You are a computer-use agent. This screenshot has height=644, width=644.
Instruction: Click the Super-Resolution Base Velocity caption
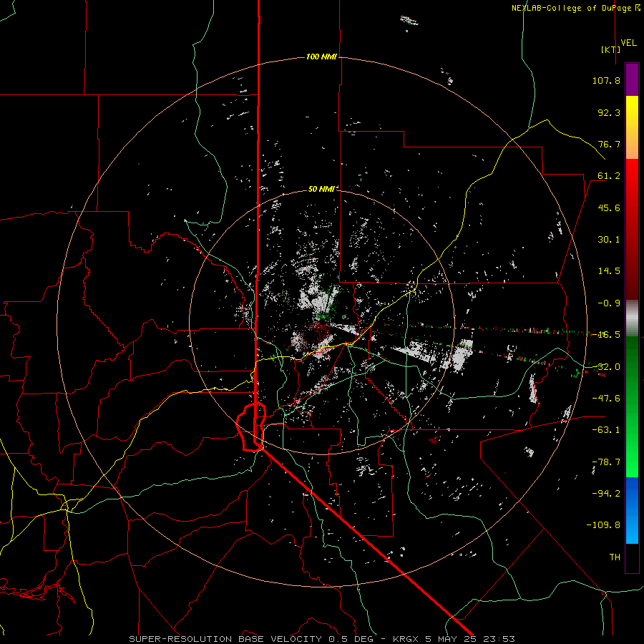321,639
